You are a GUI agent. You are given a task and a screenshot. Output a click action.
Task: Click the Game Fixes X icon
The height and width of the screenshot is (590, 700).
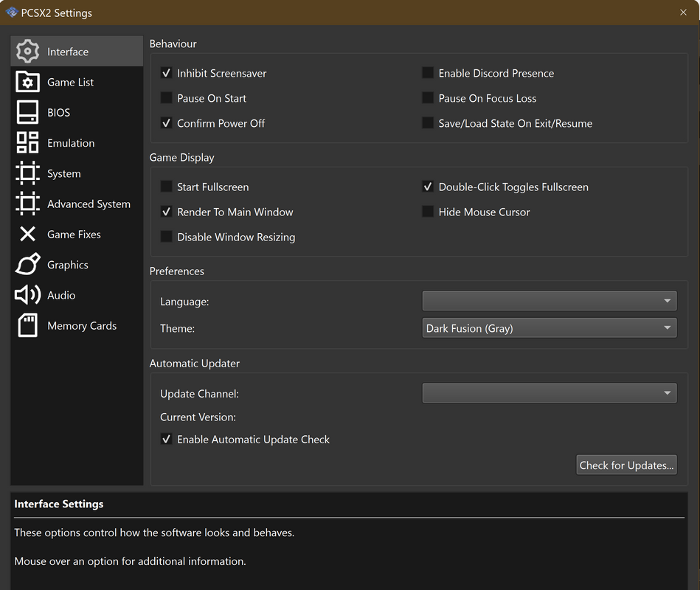coord(28,234)
